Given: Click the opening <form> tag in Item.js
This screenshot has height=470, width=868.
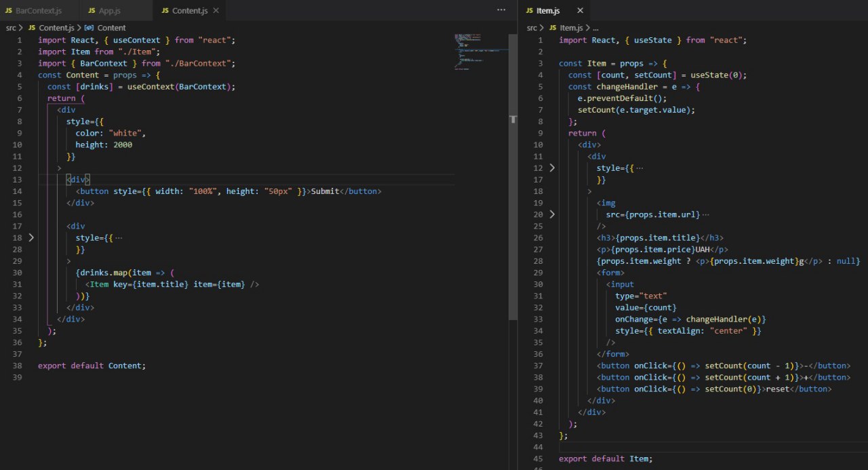Looking at the screenshot, I should [x=610, y=273].
